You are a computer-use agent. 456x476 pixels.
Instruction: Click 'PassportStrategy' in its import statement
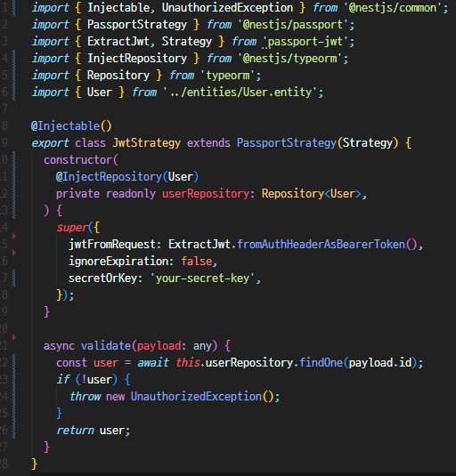pyautogui.click(x=137, y=25)
